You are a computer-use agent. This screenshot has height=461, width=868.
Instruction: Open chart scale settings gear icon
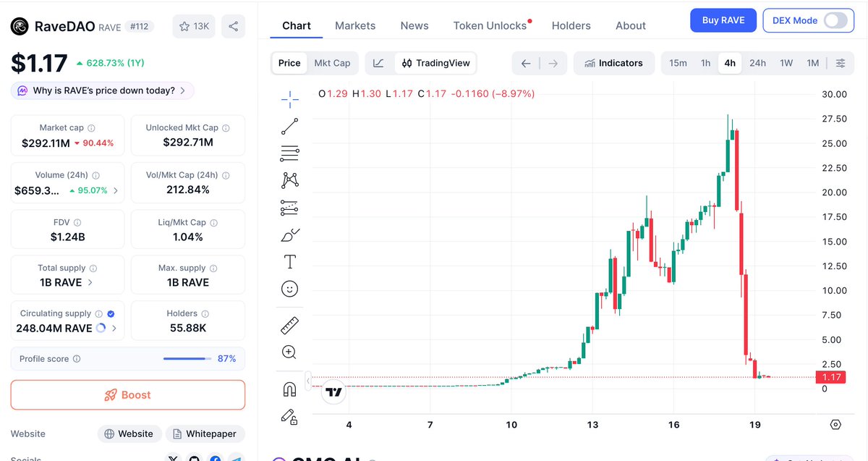tap(836, 425)
